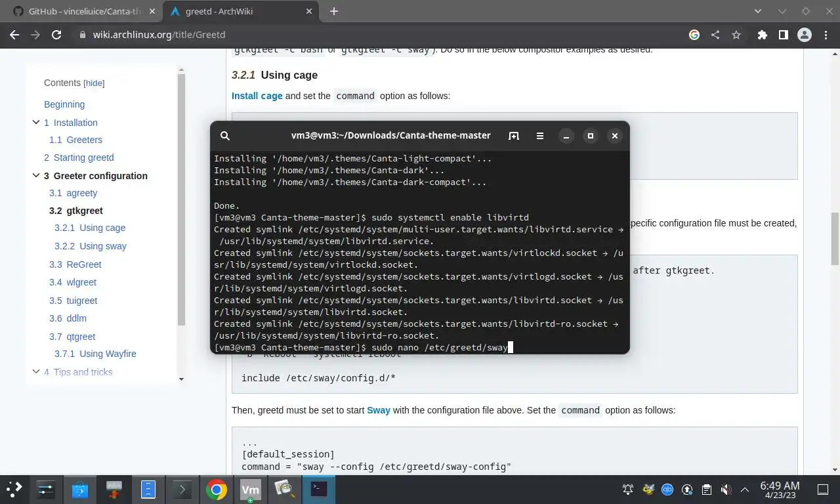Go to 1.1 Greeters section
This screenshot has height=504, width=840.
75,140
